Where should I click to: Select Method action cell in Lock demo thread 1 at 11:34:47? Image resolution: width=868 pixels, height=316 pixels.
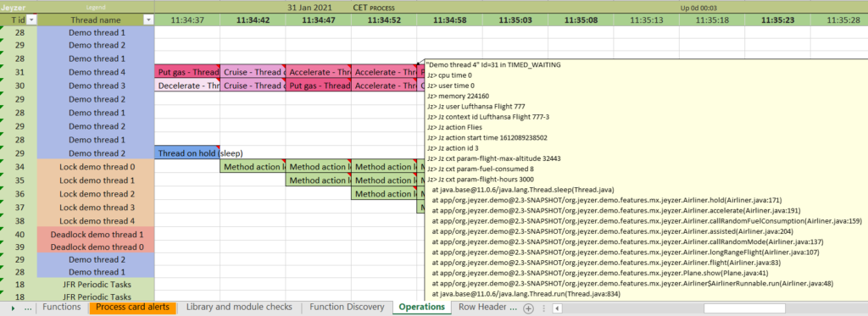(318, 180)
